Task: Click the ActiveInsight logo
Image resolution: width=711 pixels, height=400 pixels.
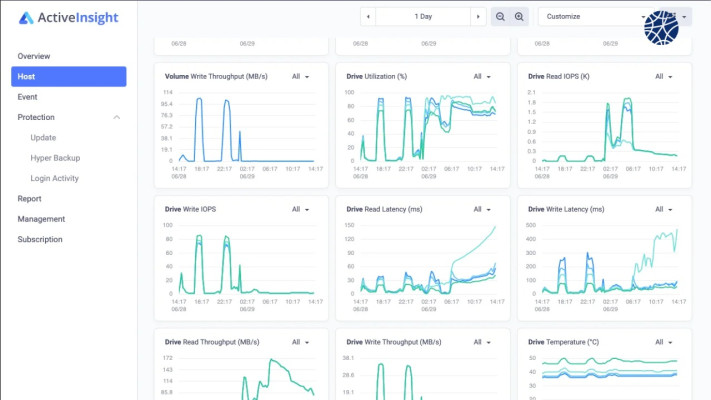Action: coord(68,18)
